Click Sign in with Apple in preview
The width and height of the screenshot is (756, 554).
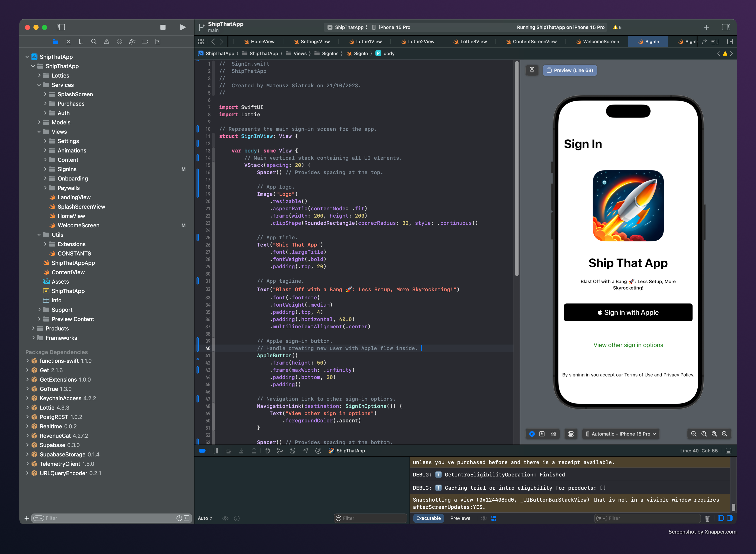[628, 312]
